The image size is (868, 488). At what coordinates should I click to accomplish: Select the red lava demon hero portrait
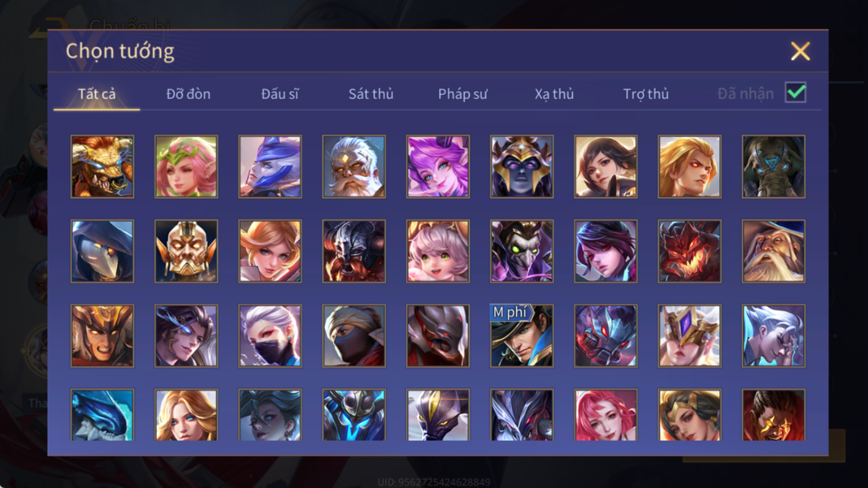pyautogui.click(x=689, y=251)
